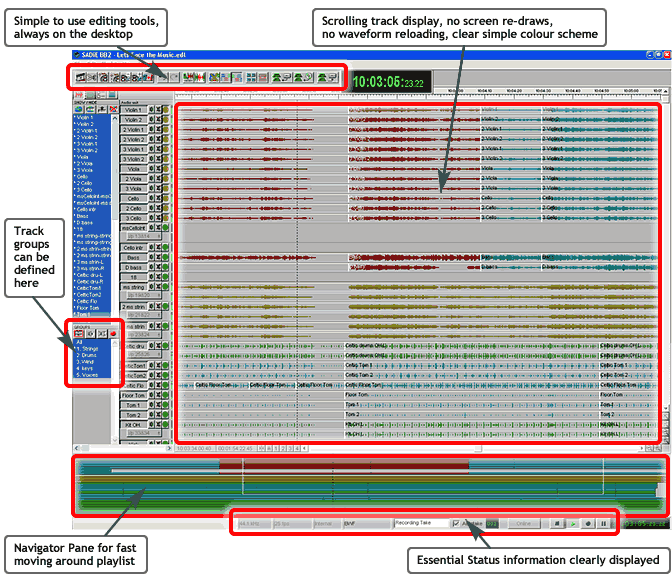Toggle the green round indicator on Bass track
The height and width of the screenshot is (580, 672).
click(x=165, y=257)
